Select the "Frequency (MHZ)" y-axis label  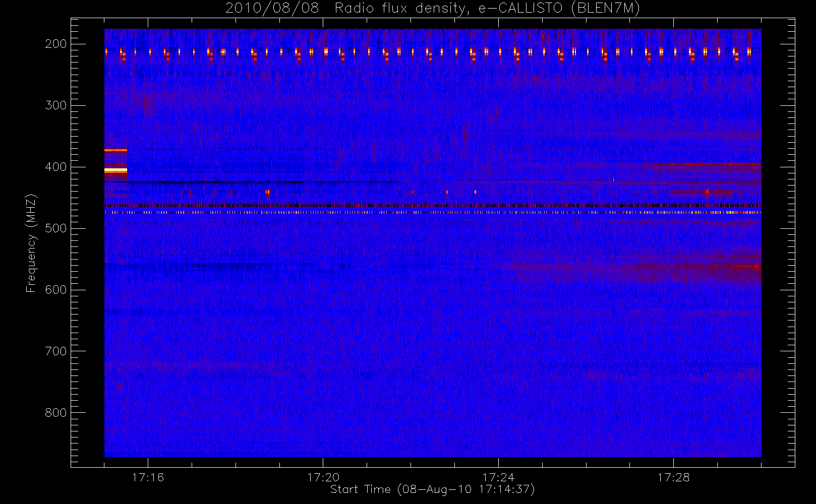tap(31, 243)
